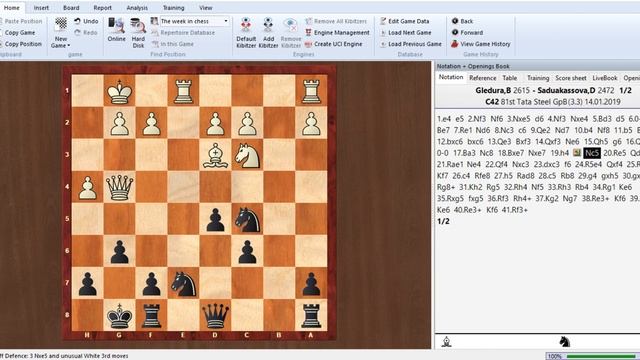Open the Hard Disk search icon

138,25
